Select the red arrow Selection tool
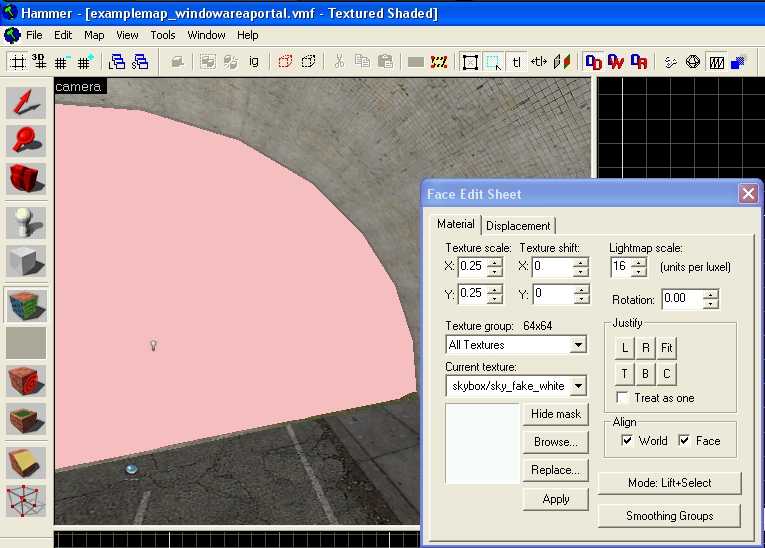This screenshot has height=548, width=765. (x=26, y=103)
